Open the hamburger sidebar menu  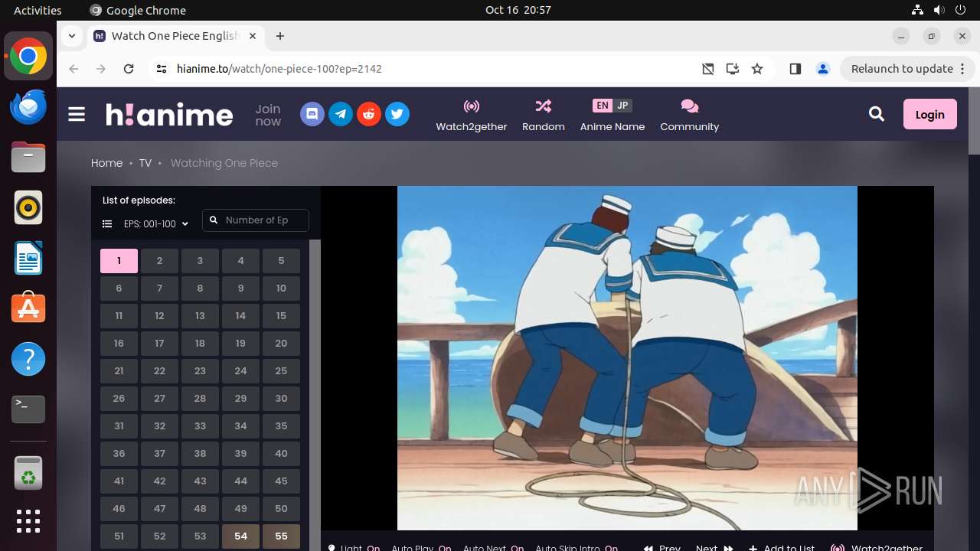coord(77,114)
